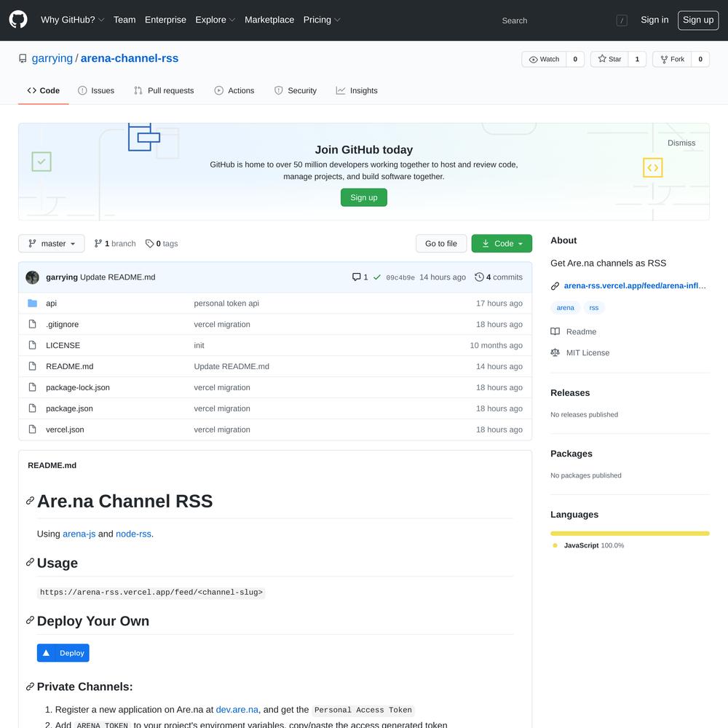This screenshot has height=728, width=728.
Task: Click the blue Deploy button
Action: pyautogui.click(x=63, y=653)
